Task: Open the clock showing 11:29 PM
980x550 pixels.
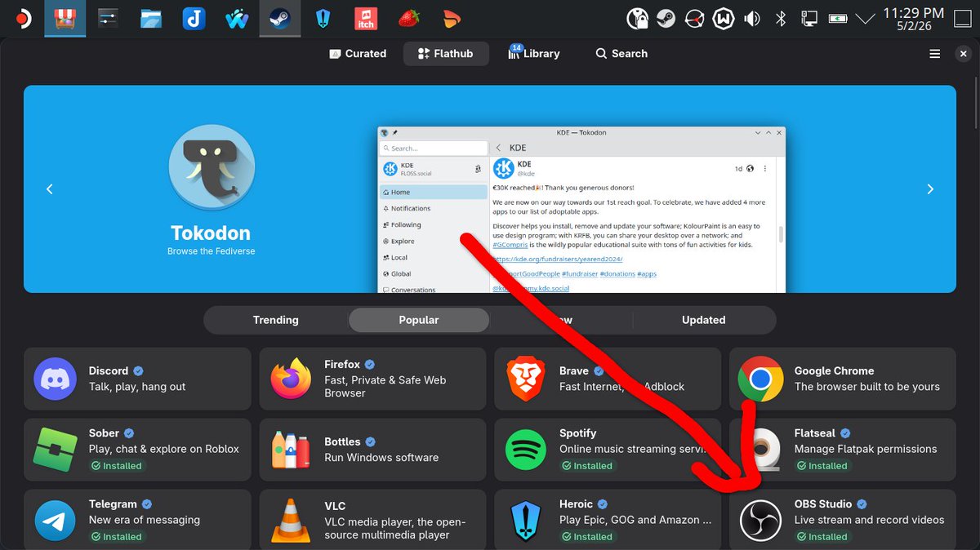Action: coord(913,19)
